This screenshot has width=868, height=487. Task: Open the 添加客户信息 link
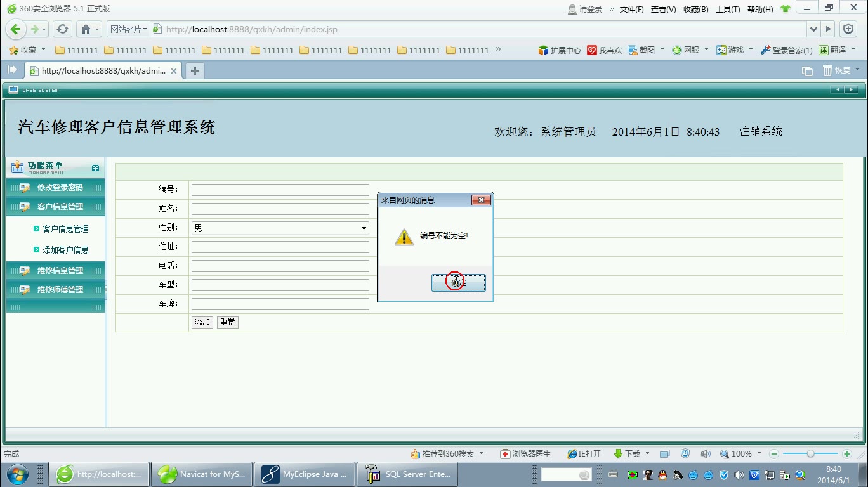point(65,250)
